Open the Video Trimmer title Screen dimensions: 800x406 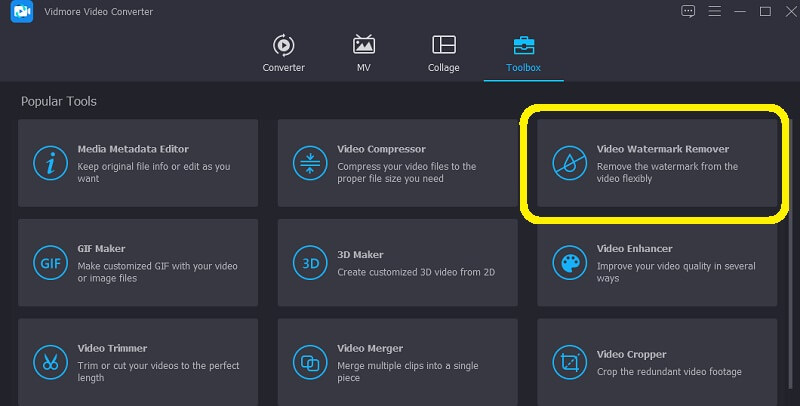point(112,348)
